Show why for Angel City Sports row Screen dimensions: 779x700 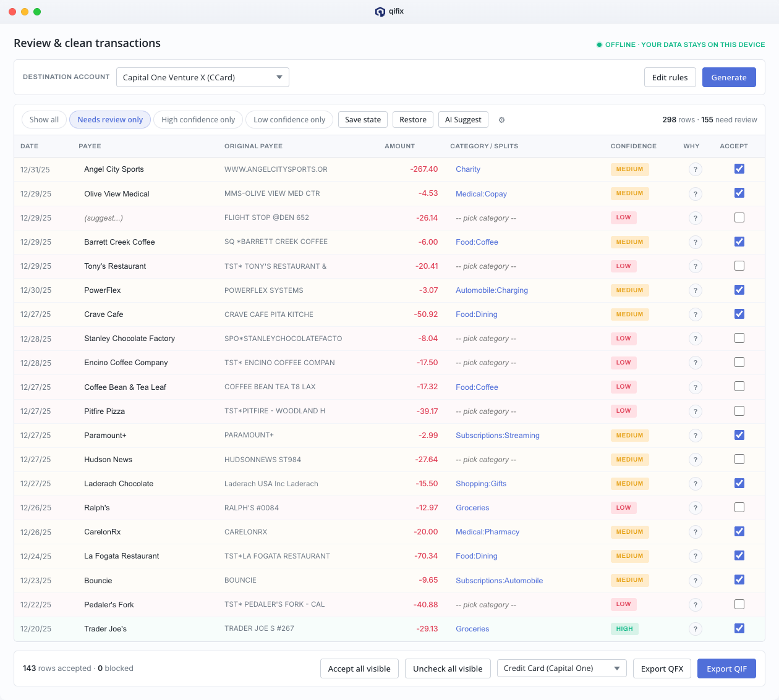click(696, 169)
